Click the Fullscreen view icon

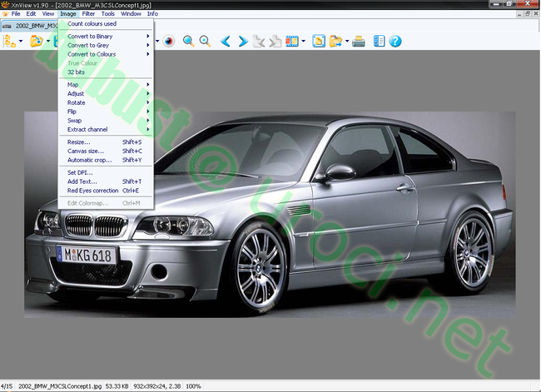coord(319,41)
